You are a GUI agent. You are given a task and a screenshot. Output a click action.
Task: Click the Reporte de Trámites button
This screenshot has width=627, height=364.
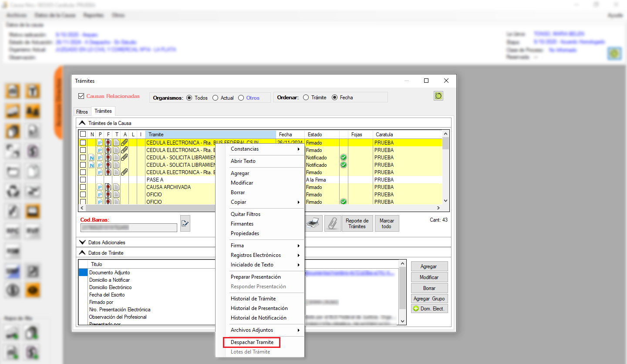click(x=357, y=223)
